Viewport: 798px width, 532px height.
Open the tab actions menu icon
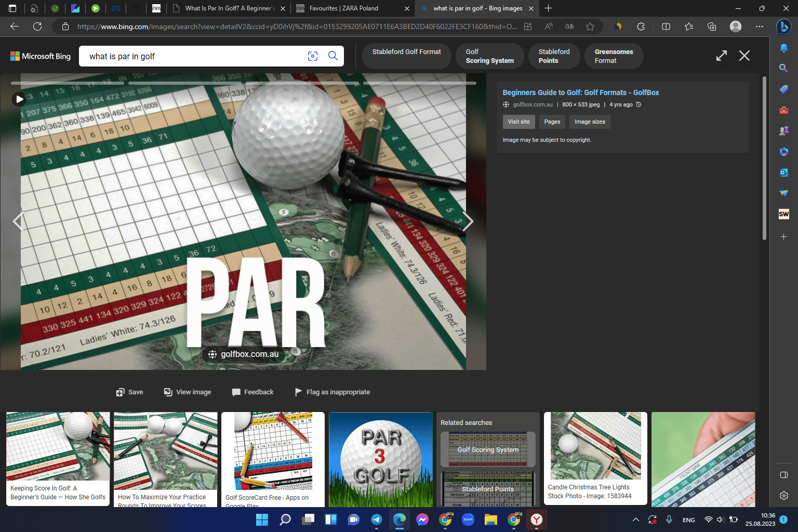point(12,8)
